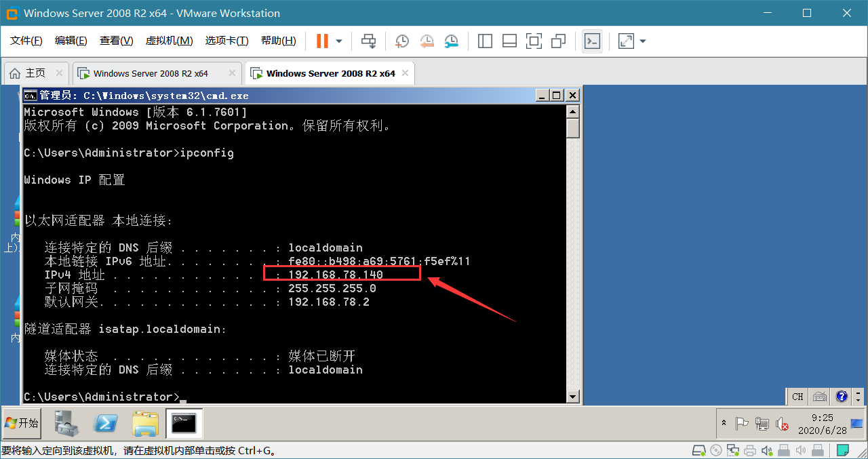Open the 选项卡(T) menu
Screen dimensions: 868x459
pos(226,41)
